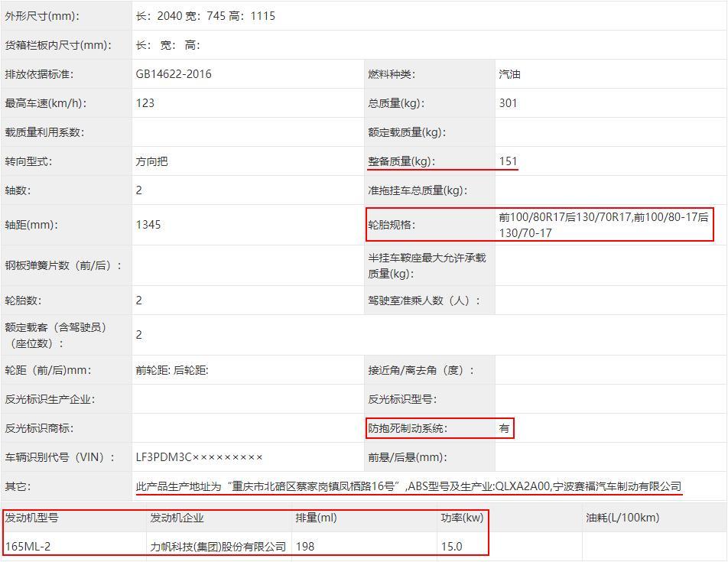Click the curb weight value 151
This screenshot has width=728, height=562.
(x=509, y=161)
